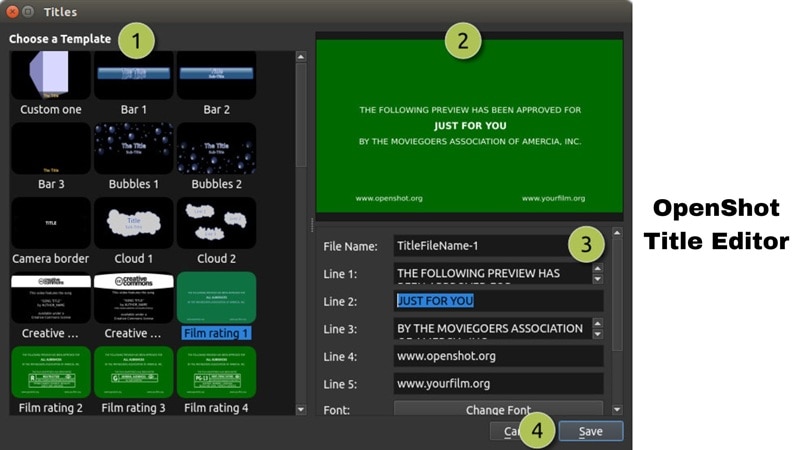Image resolution: width=800 pixels, height=450 pixels.
Task: Click the Bubbles 1 label text
Action: 134,184
